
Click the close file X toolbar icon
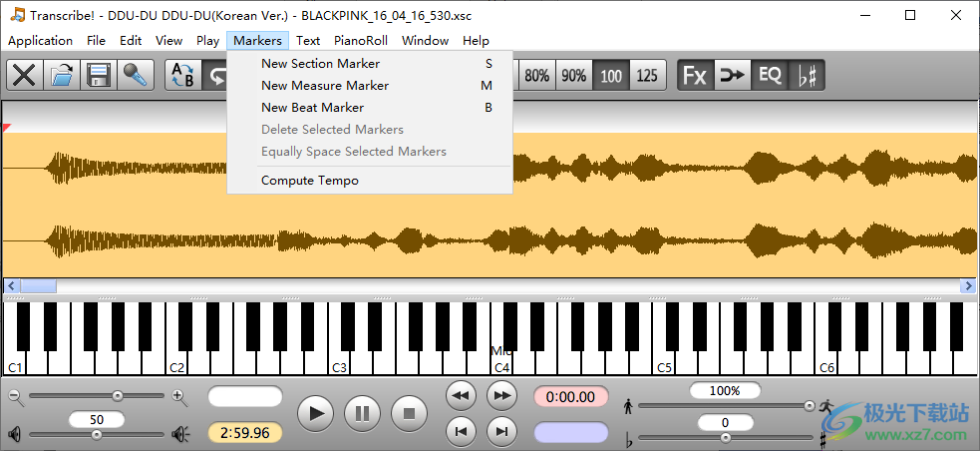[x=24, y=76]
